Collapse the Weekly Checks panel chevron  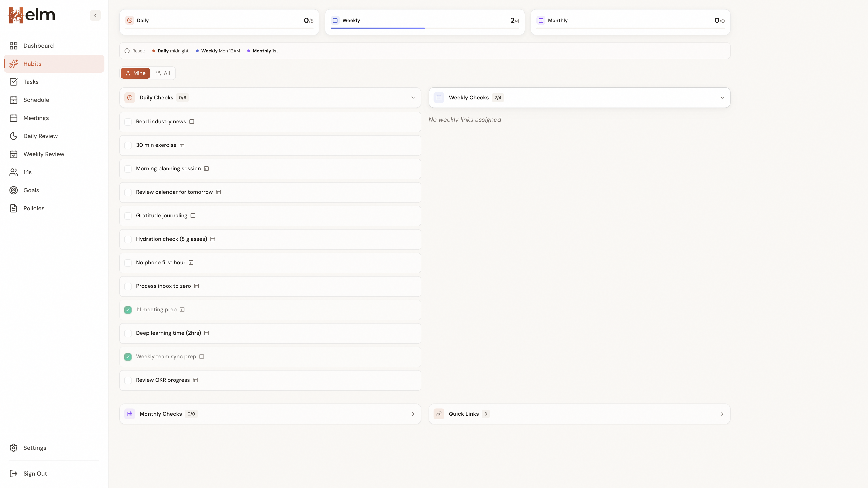722,98
